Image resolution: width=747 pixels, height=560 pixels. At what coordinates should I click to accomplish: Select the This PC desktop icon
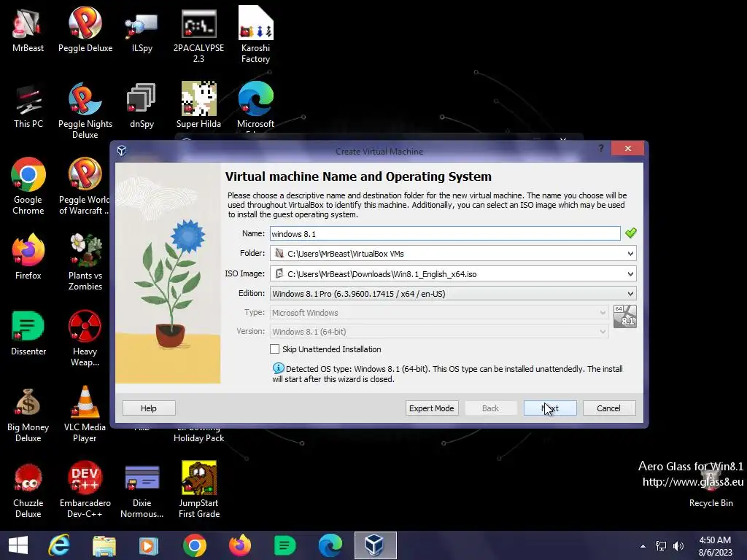28,106
